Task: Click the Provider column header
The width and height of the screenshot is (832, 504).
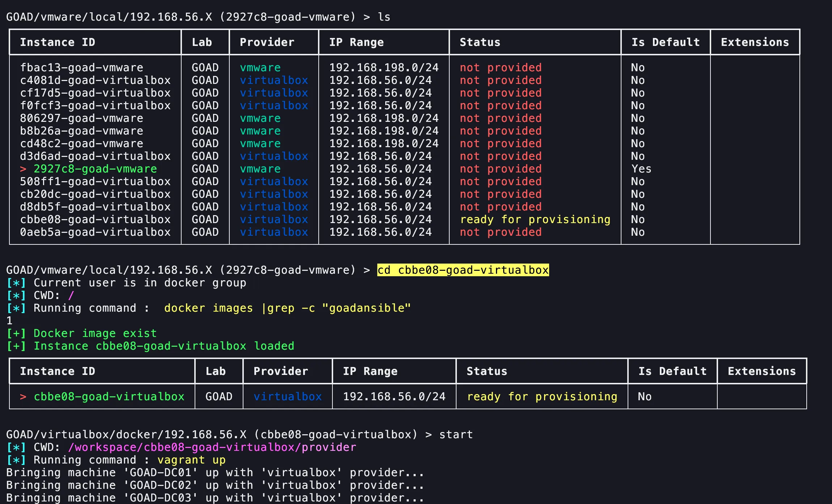Action: 266,42
